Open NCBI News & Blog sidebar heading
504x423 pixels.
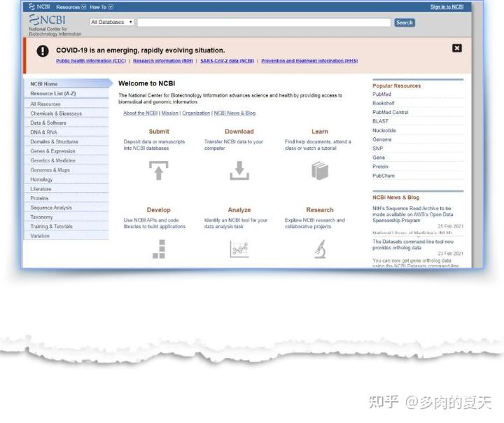[x=395, y=197]
